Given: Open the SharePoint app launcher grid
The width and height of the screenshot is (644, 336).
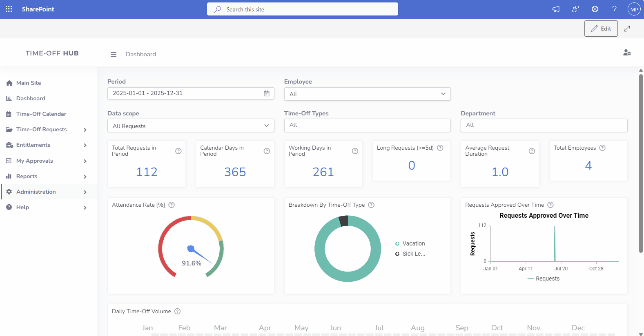Looking at the screenshot, I should pyautogui.click(x=9, y=9).
